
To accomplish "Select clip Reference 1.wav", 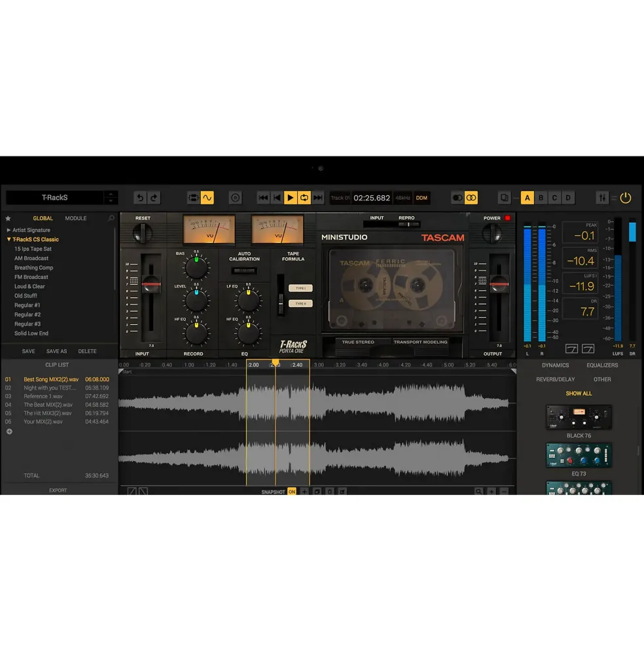I will pyautogui.click(x=58, y=397).
